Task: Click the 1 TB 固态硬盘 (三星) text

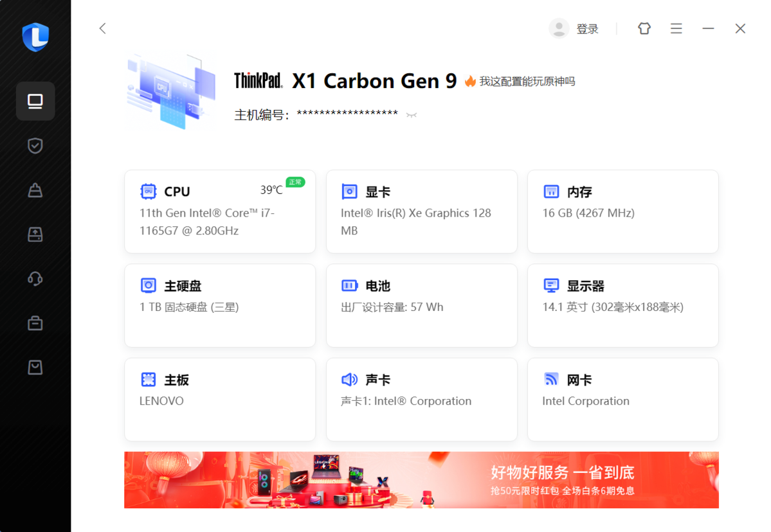Action: tap(189, 307)
